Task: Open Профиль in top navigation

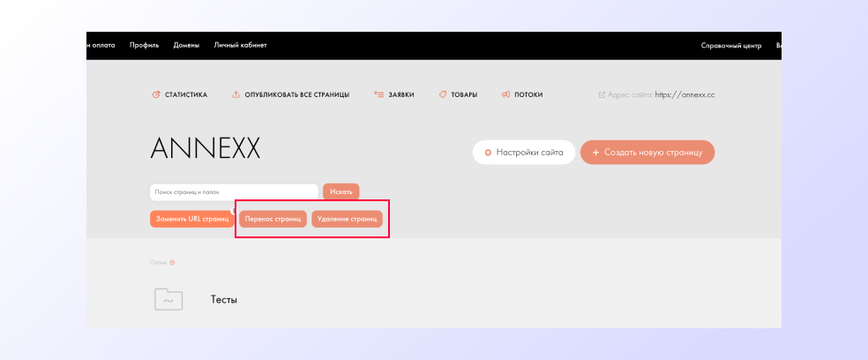Action: tap(145, 45)
